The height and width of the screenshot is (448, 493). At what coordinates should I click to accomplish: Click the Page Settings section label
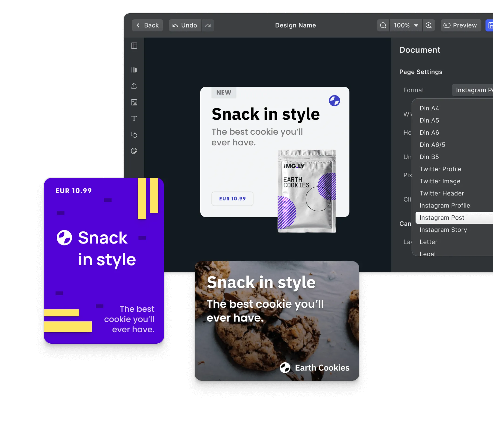pyautogui.click(x=421, y=72)
